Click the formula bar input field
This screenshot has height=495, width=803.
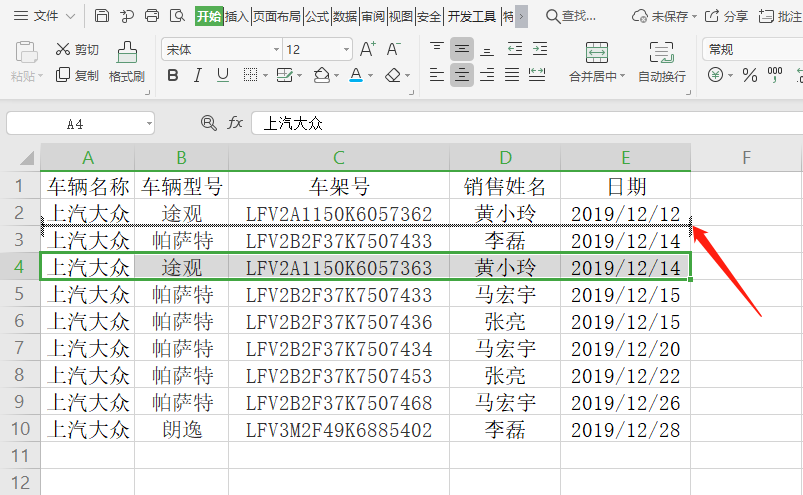(527, 123)
